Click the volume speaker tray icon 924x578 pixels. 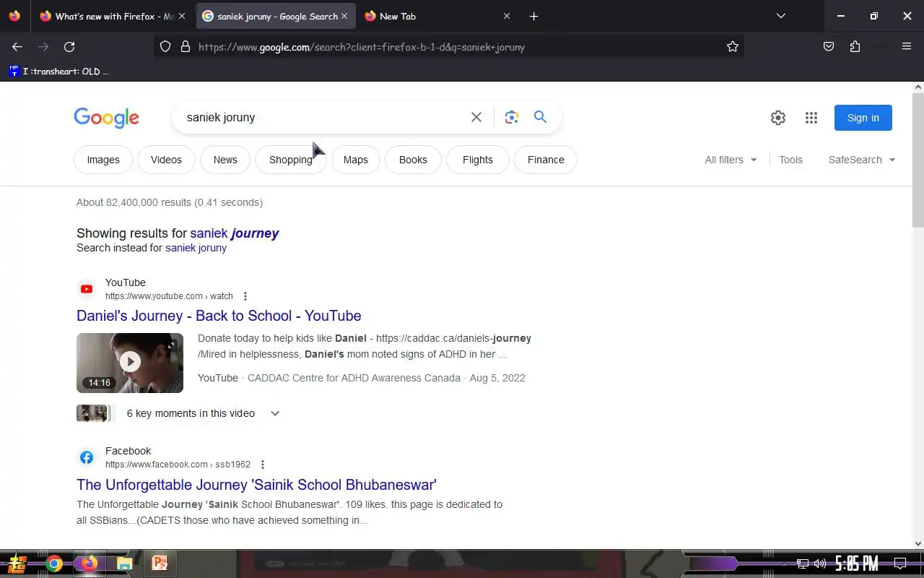click(820, 564)
